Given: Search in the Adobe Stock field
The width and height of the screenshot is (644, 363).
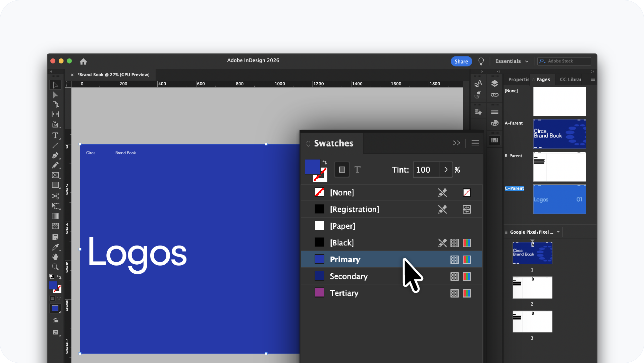Looking at the screenshot, I should click(564, 61).
